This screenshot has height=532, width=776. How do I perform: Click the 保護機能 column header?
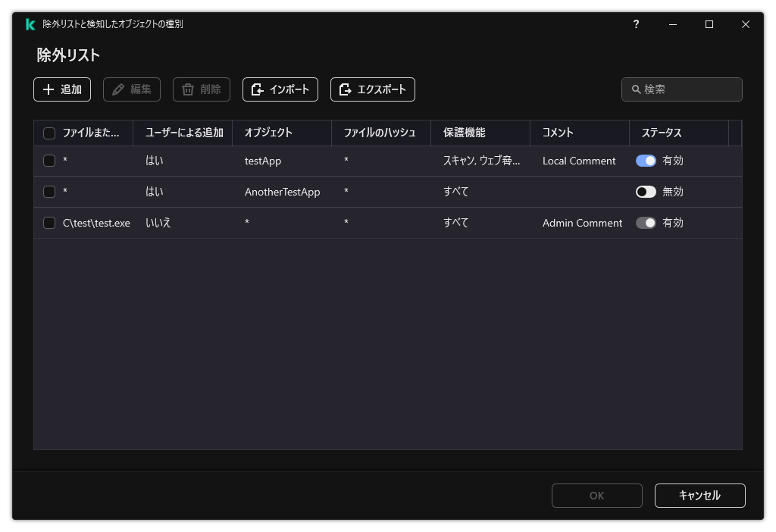coord(465,133)
